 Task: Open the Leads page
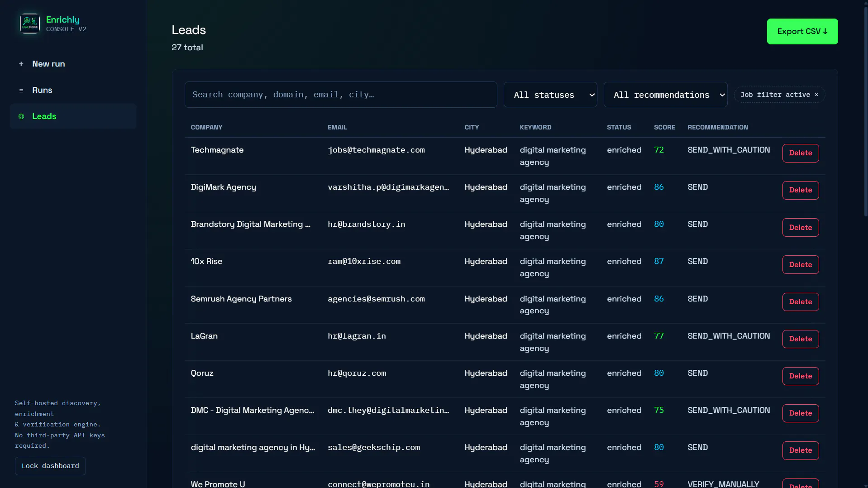click(x=73, y=116)
